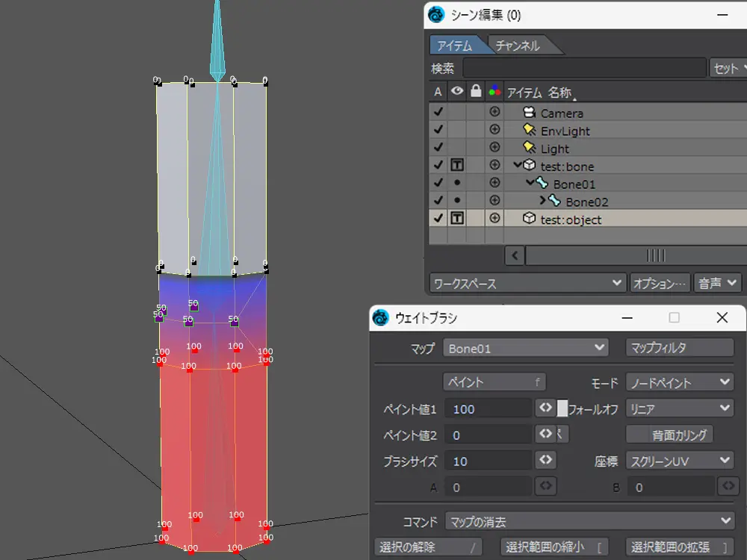
Task: Click the 選択範囲の拡張 button
Action: pyautogui.click(x=680, y=547)
